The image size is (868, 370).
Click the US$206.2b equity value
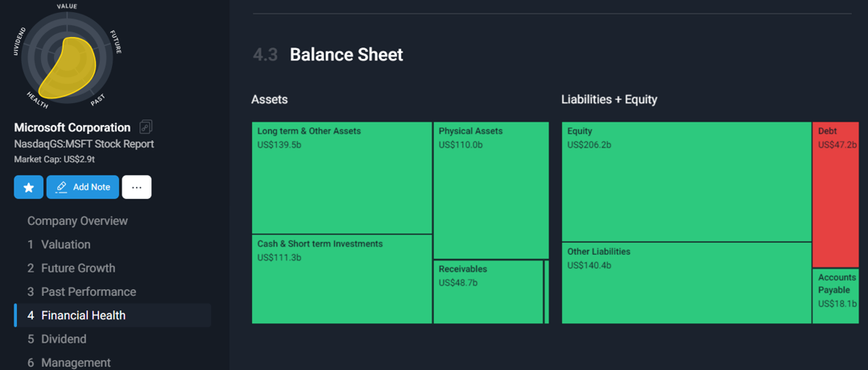pos(589,145)
